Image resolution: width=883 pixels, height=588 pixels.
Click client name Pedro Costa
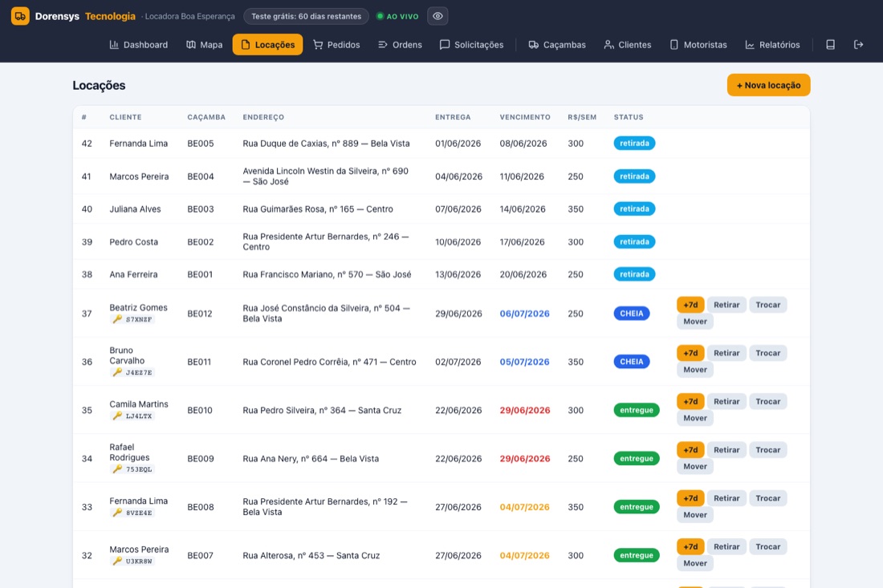(x=133, y=242)
